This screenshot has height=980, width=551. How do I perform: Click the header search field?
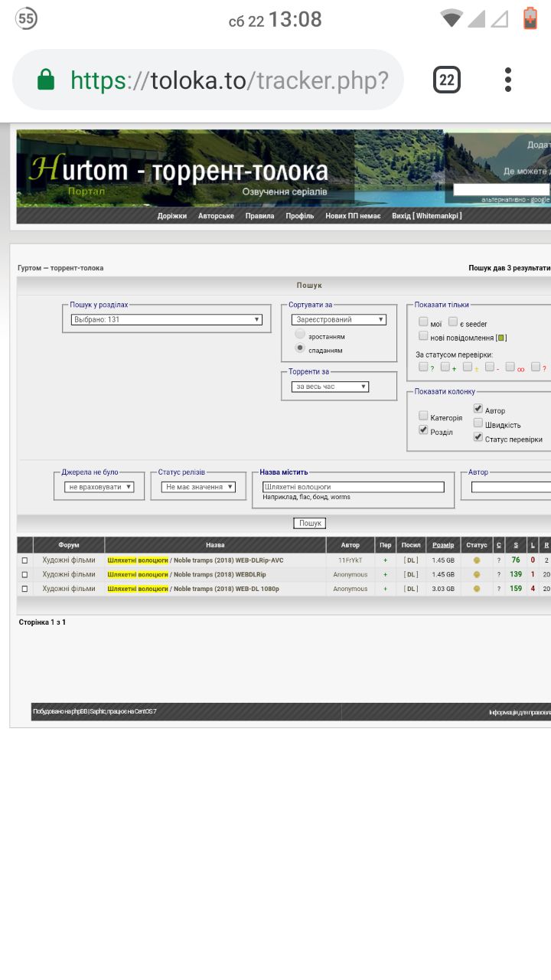click(x=501, y=189)
